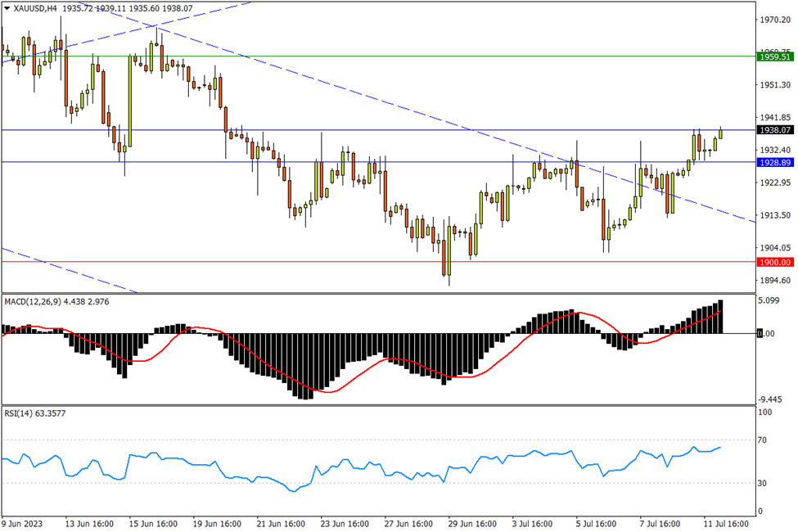
Task: Click the 1894.60 price axis value
Action: [774, 281]
